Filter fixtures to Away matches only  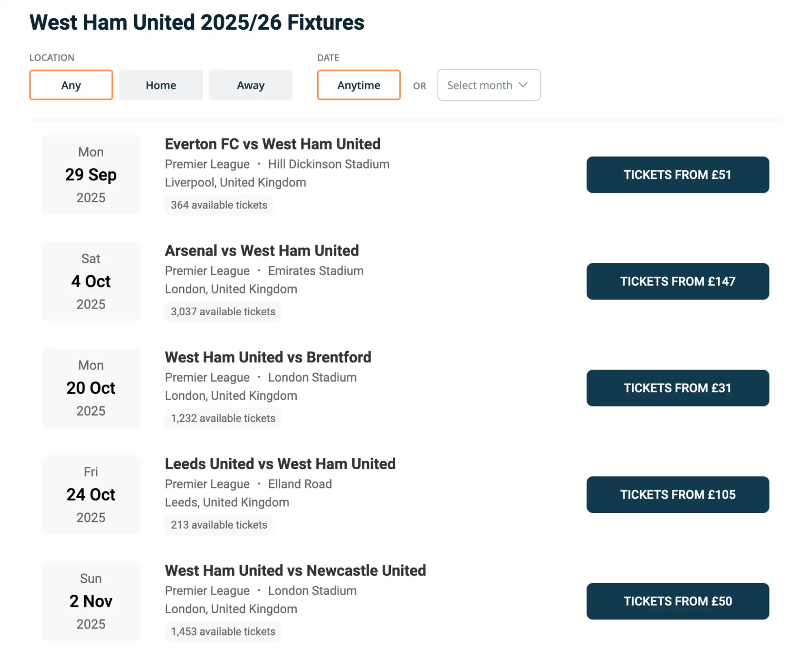(x=250, y=85)
